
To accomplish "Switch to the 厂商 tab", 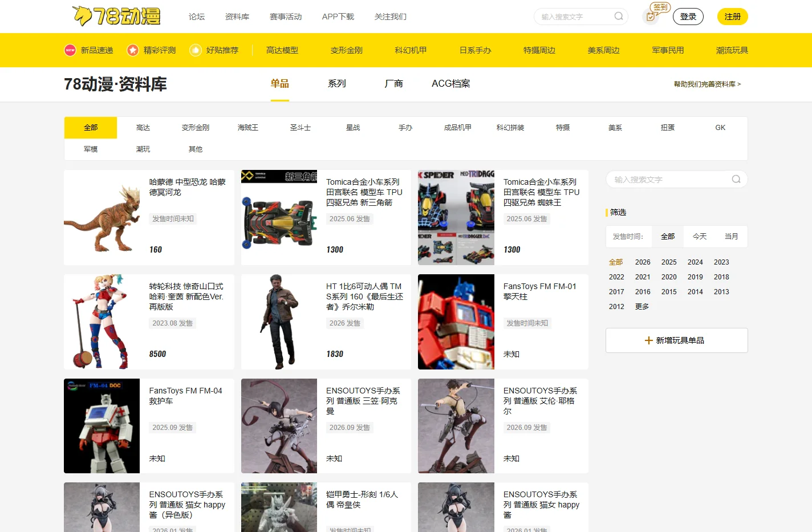I will [394, 84].
